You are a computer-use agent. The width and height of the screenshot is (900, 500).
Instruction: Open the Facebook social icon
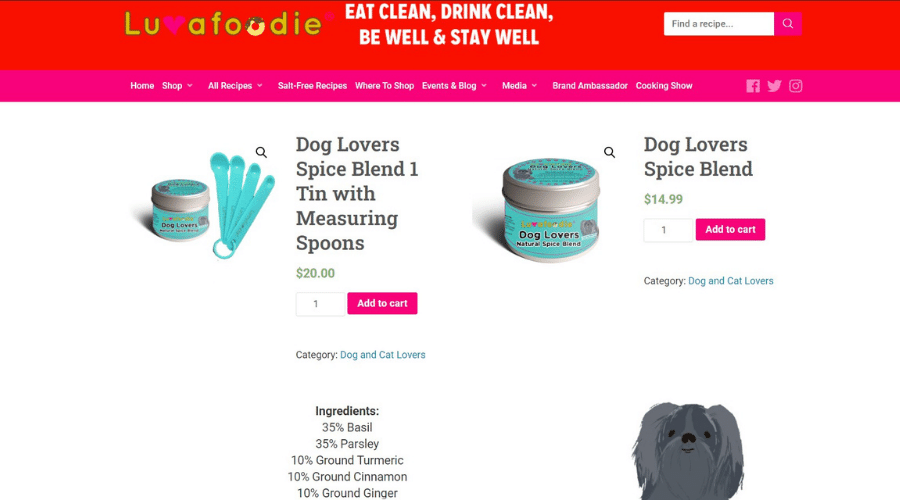pos(752,86)
